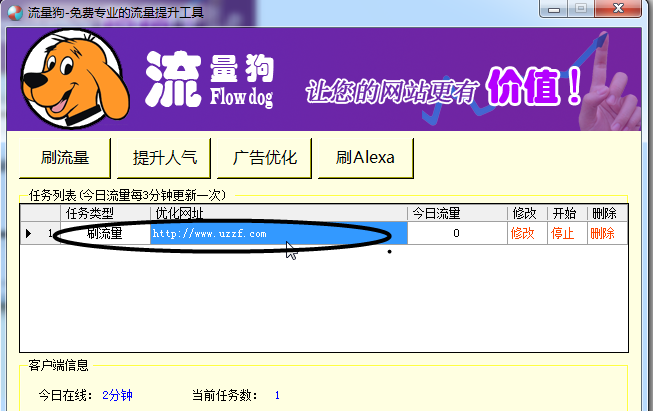Click the 今日流里 column header
The height and width of the screenshot is (411, 653).
(457, 214)
